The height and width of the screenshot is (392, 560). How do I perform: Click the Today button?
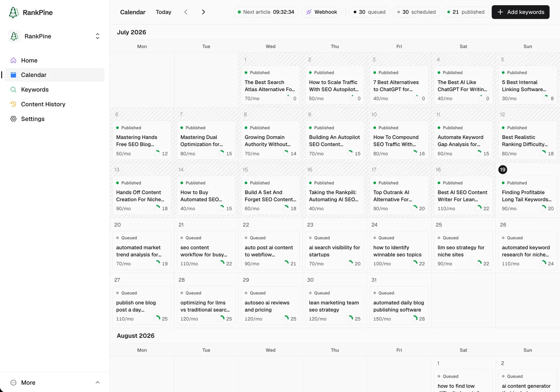[164, 12]
